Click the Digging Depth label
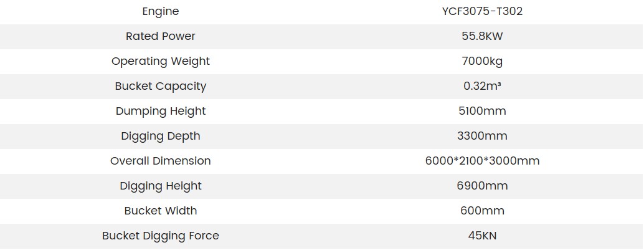 click(x=161, y=136)
